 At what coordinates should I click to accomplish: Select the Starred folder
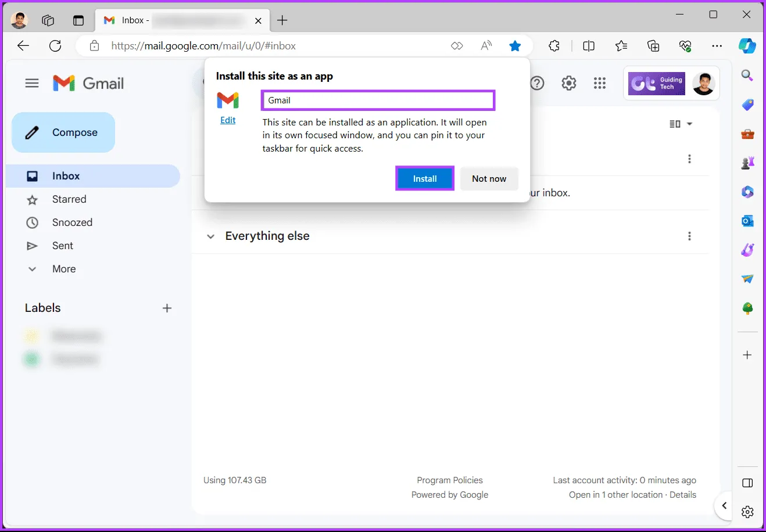(x=69, y=199)
